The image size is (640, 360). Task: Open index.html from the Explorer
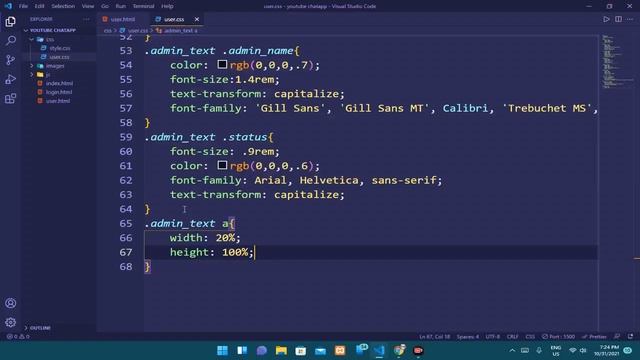tap(59, 83)
